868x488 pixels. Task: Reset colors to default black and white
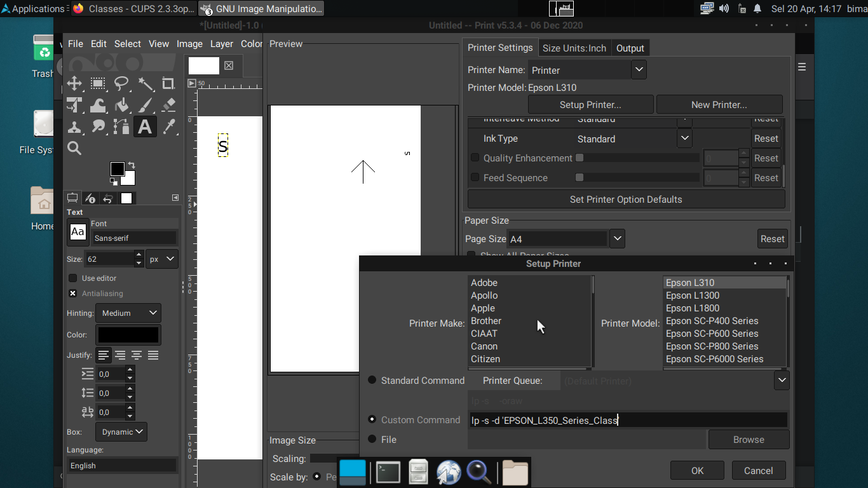point(114,182)
